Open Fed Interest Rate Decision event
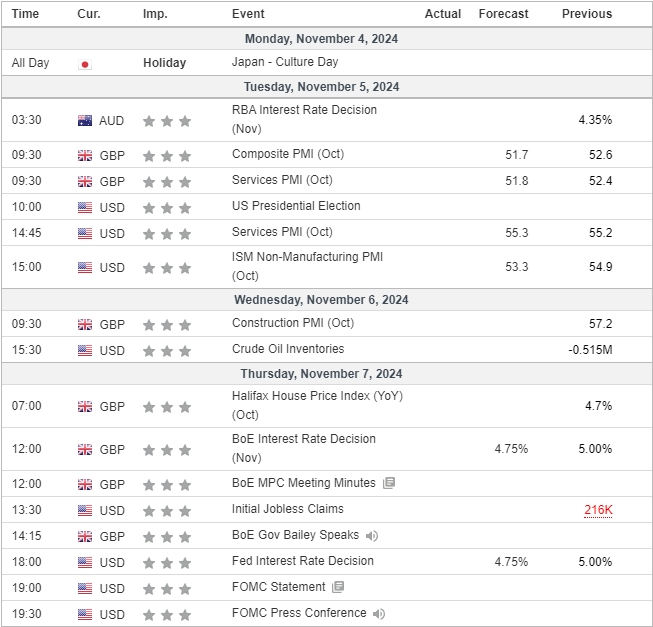The image size is (653, 627). 302,561
